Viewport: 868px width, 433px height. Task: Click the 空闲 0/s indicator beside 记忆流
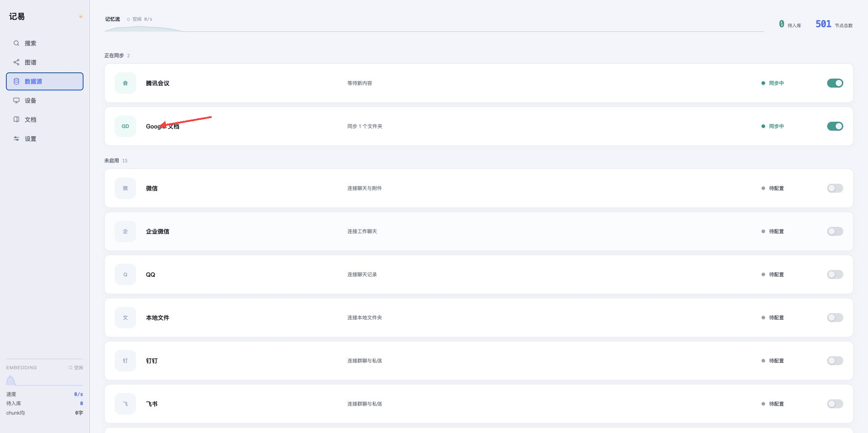coord(140,19)
